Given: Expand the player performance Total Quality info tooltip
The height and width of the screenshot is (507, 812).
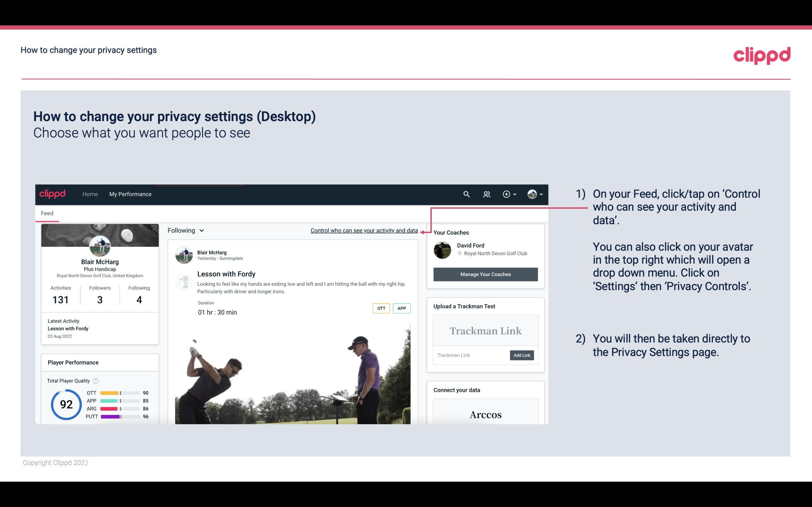Looking at the screenshot, I should click(x=96, y=380).
